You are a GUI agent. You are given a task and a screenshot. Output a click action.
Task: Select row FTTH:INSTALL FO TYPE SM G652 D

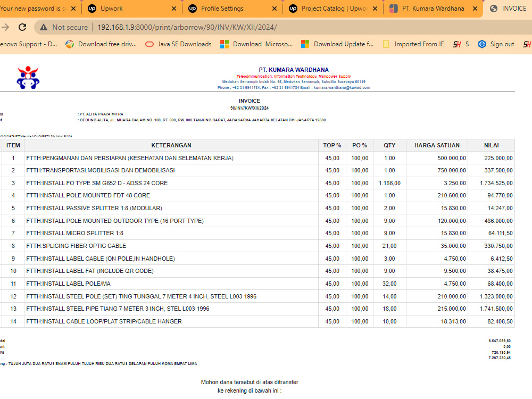coord(257,183)
